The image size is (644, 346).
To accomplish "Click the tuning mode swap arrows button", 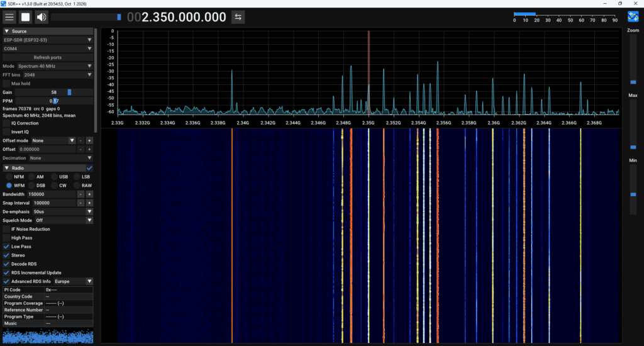I will [238, 17].
